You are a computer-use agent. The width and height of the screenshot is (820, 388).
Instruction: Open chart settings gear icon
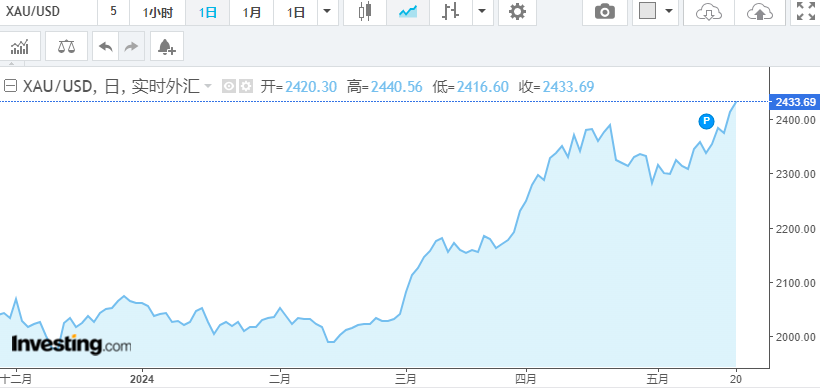(517, 12)
